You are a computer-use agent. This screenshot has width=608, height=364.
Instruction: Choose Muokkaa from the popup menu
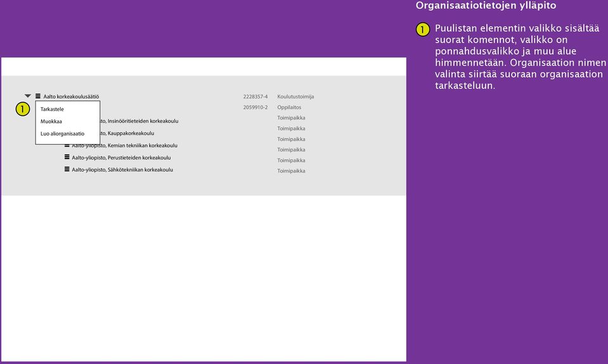[x=51, y=121]
